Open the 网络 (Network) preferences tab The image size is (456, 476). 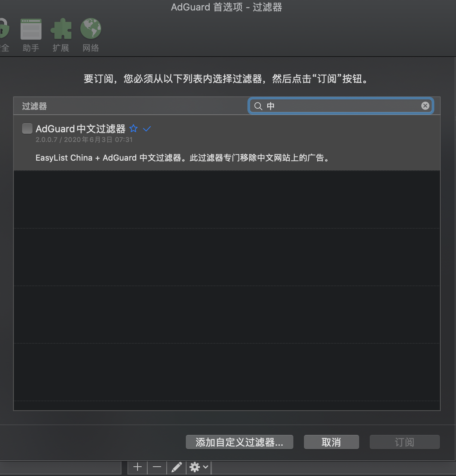[x=91, y=35]
